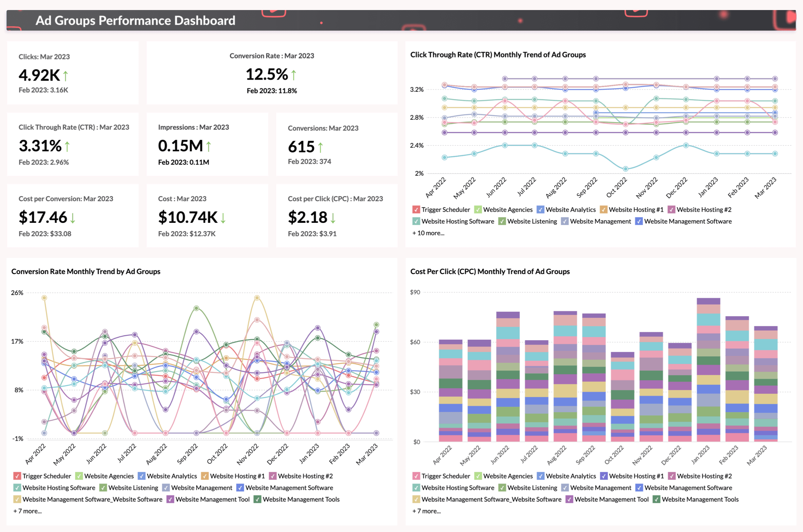Expand '+ 7 more...' under CPC chart legend
The height and width of the screenshot is (532, 803).
point(427,511)
